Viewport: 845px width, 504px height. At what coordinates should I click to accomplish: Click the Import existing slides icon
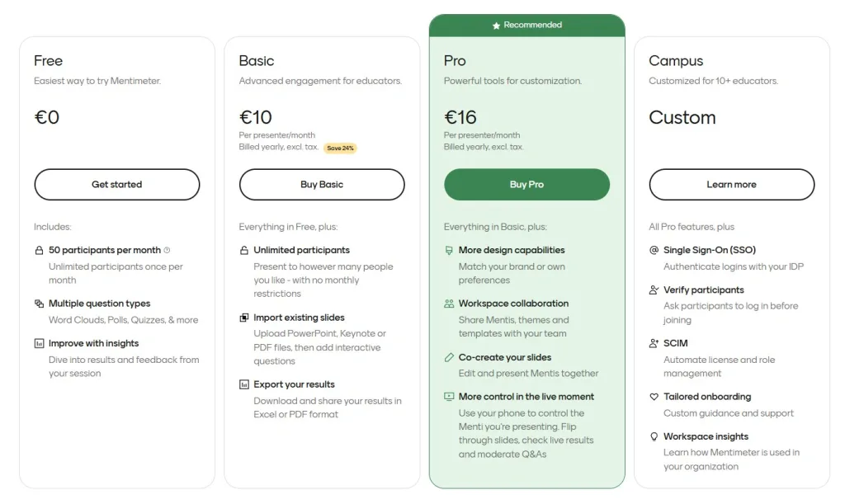244,318
